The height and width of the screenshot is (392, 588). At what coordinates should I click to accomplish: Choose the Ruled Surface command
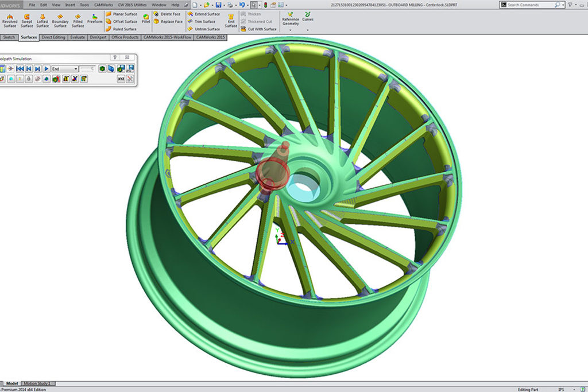tap(121, 29)
